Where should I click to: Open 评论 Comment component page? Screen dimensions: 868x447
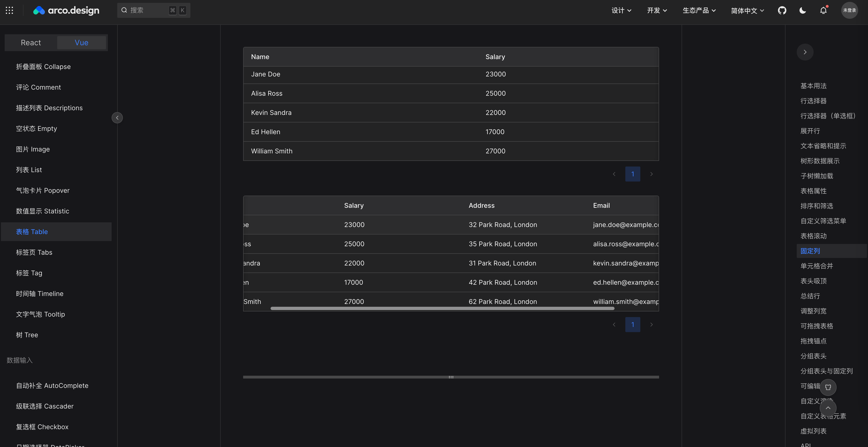(56, 87)
